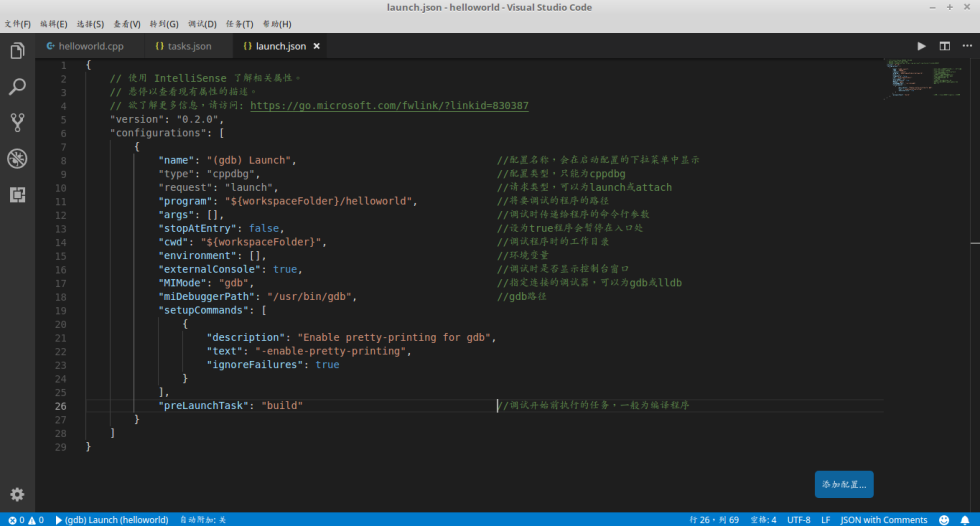Open the 调试(D) menu

click(x=202, y=24)
